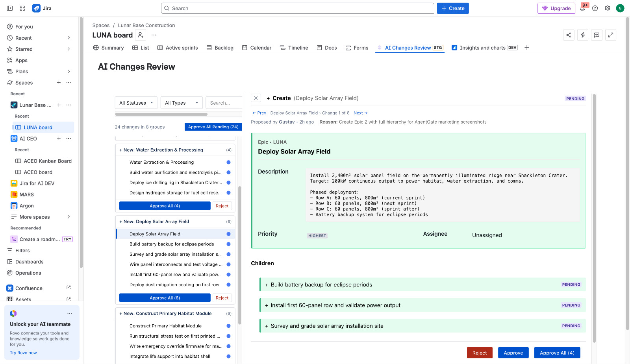Click the Try Rovo now link
Image resolution: width=630 pixels, height=364 pixels.
pos(23,353)
